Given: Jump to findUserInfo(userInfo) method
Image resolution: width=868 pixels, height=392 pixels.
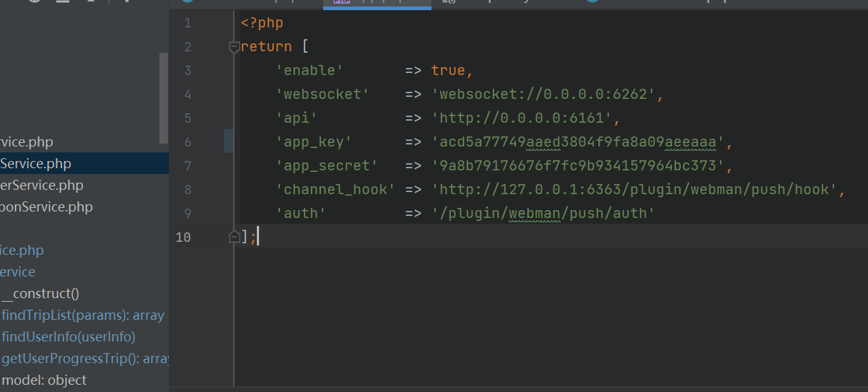Looking at the screenshot, I should [69, 337].
